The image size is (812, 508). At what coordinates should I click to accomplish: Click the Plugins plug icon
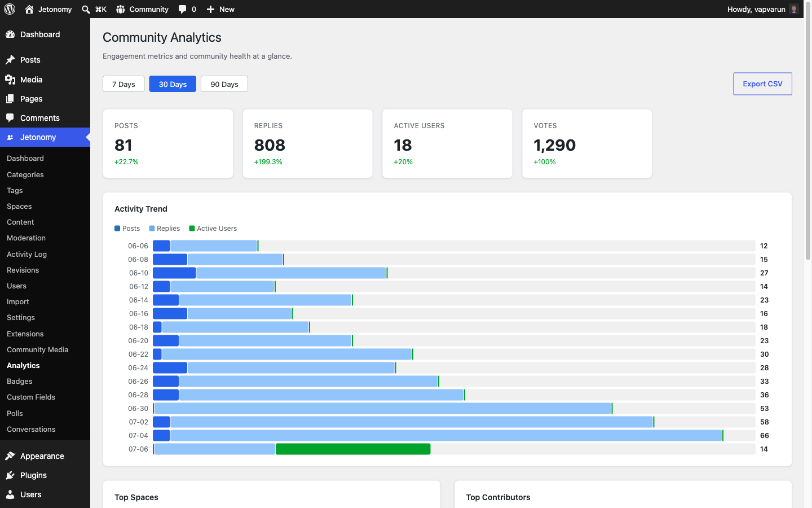click(x=10, y=475)
